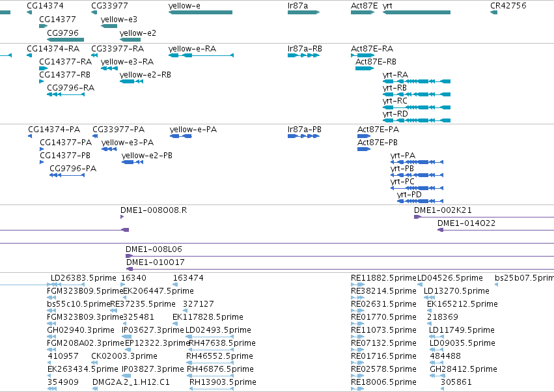Open the yrt-RA transcript
This screenshot has height=392, width=554.
pyautogui.click(x=417, y=81)
